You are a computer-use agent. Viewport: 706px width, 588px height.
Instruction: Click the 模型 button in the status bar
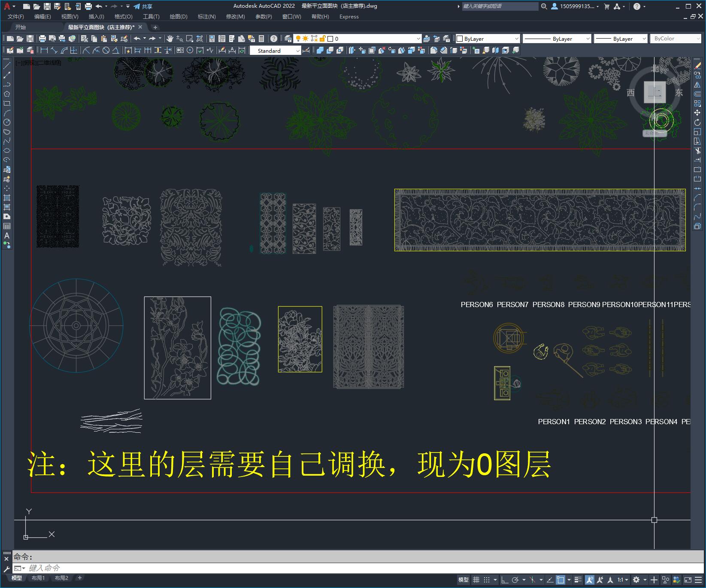[464, 580]
